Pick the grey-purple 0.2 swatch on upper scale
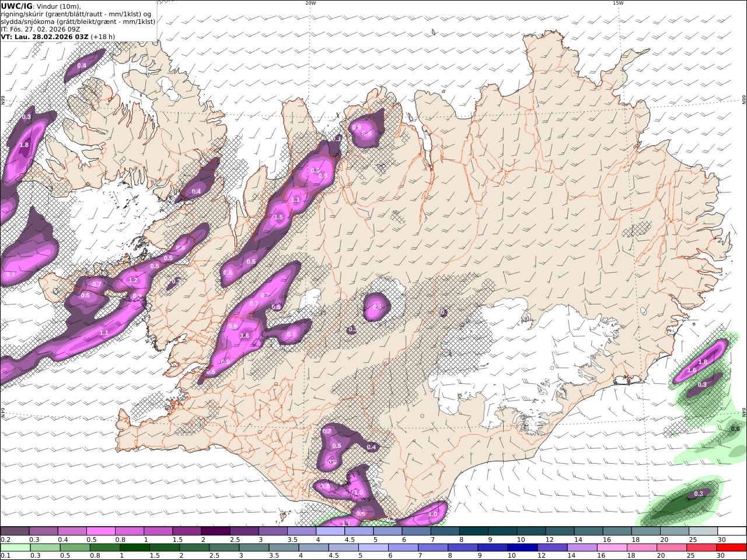747x560 pixels. pos(15,531)
